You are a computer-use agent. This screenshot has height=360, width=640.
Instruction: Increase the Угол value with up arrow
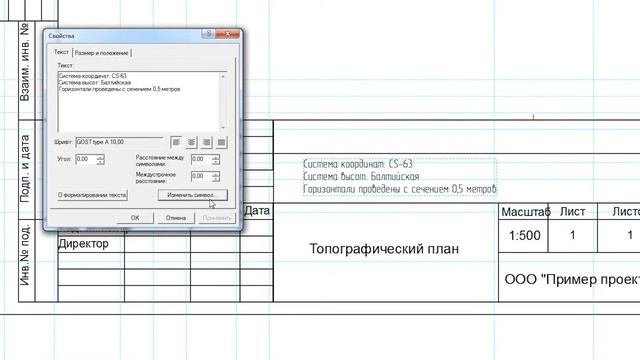[101, 157]
